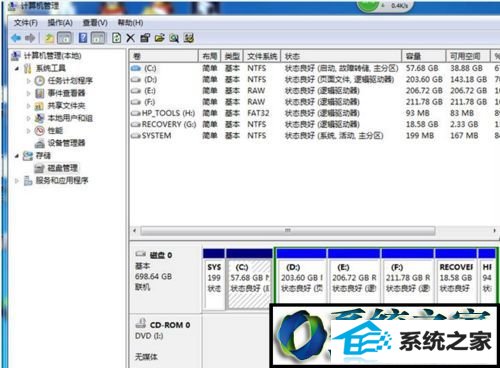Expand the 事件查看器 node
The image size is (500, 368).
pyautogui.click(x=28, y=93)
